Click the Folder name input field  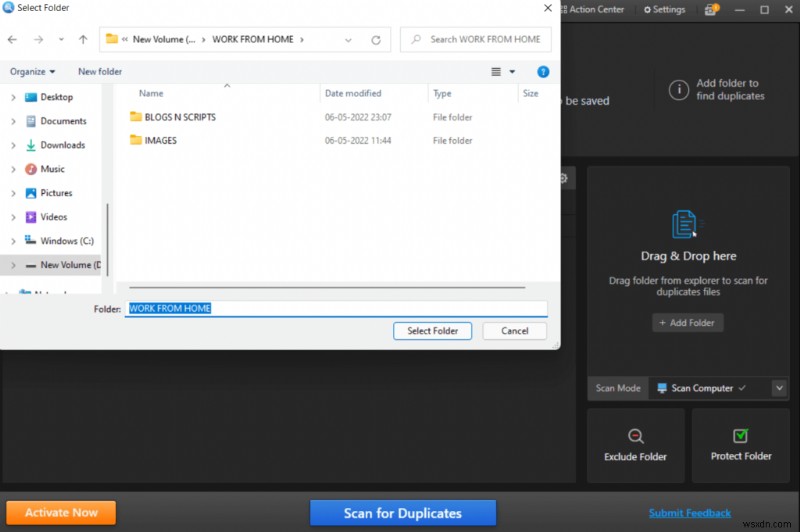[336, 309]
